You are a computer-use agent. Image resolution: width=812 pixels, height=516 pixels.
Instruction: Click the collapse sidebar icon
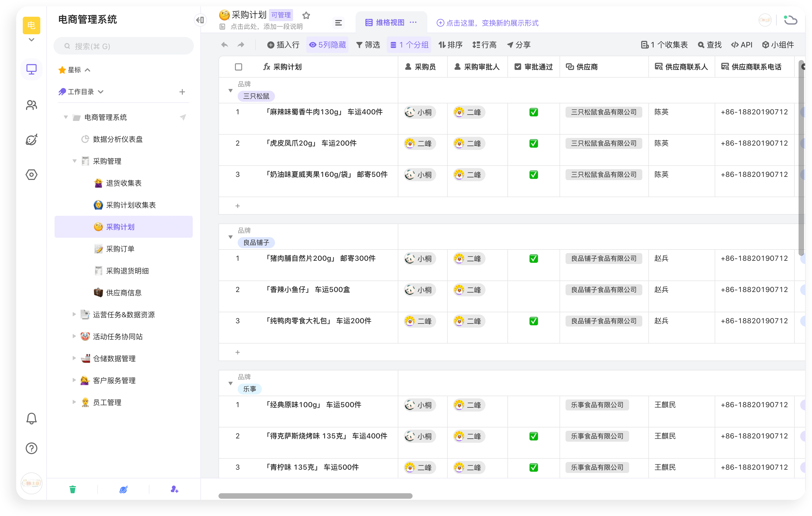point(200,20)
